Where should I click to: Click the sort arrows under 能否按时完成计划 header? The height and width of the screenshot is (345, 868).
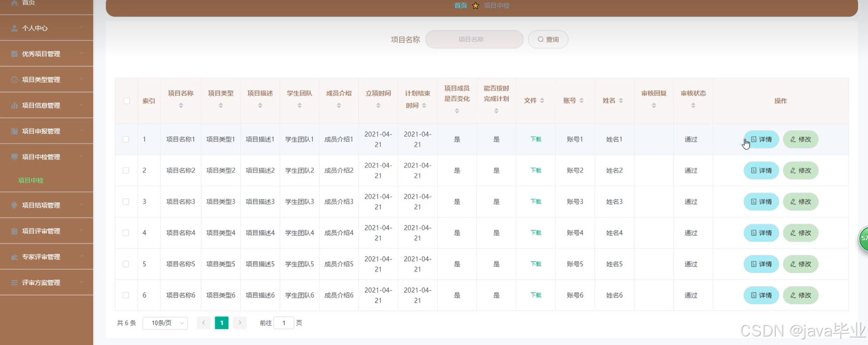[496, 111]
